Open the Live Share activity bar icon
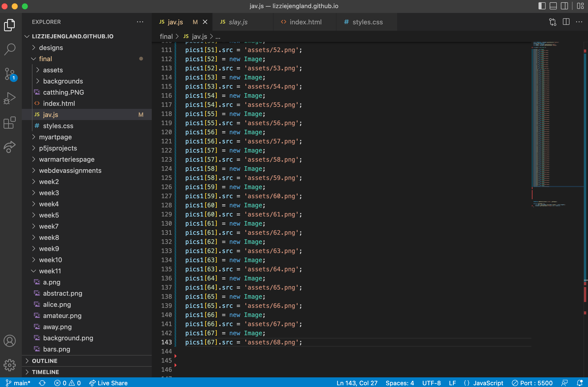 pyautogui.click(x=10, y=147)
